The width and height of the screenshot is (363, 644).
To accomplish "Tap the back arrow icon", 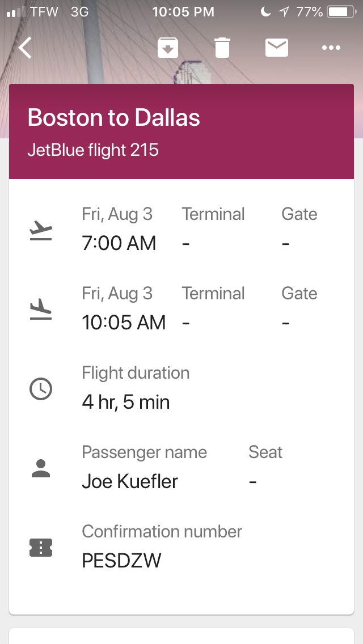I will [25, 48].
